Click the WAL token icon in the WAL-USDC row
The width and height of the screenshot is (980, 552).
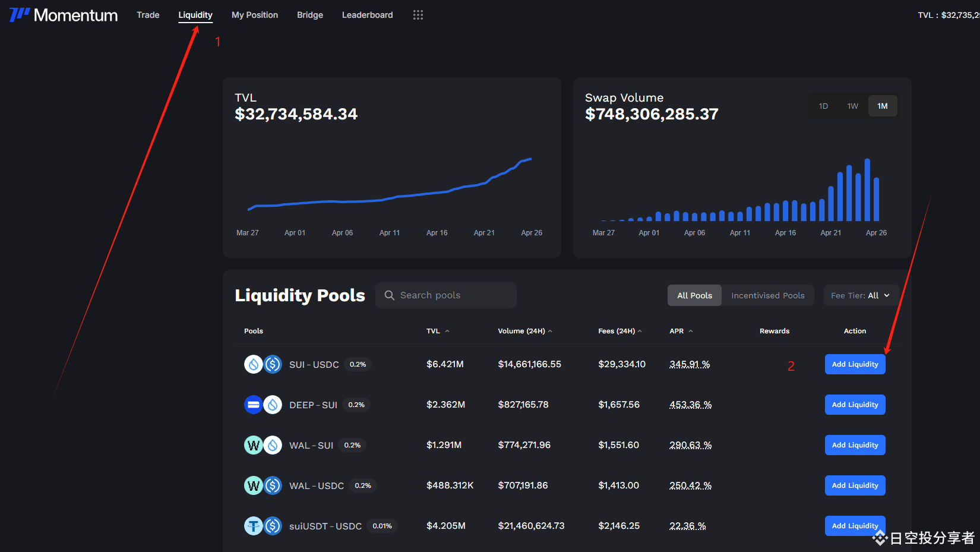(x=254, y=485)
